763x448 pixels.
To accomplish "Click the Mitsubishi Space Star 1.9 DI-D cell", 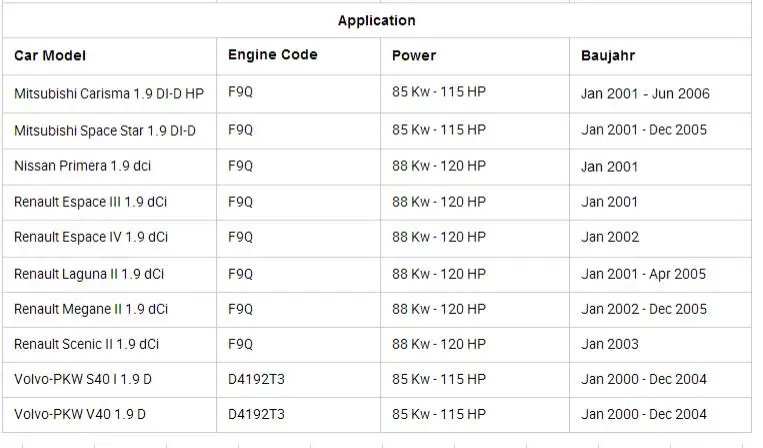I will (x=109, y=131).
